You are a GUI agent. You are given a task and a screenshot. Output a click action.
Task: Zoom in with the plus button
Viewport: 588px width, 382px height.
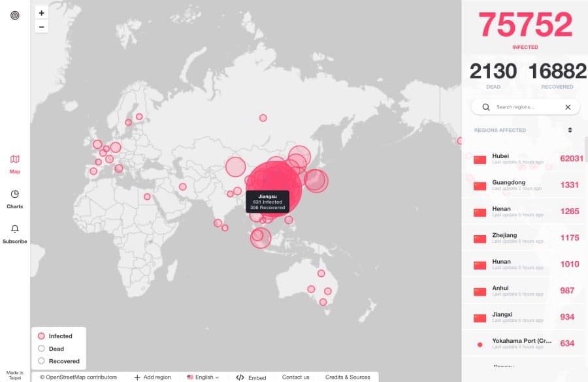(41, 13)
